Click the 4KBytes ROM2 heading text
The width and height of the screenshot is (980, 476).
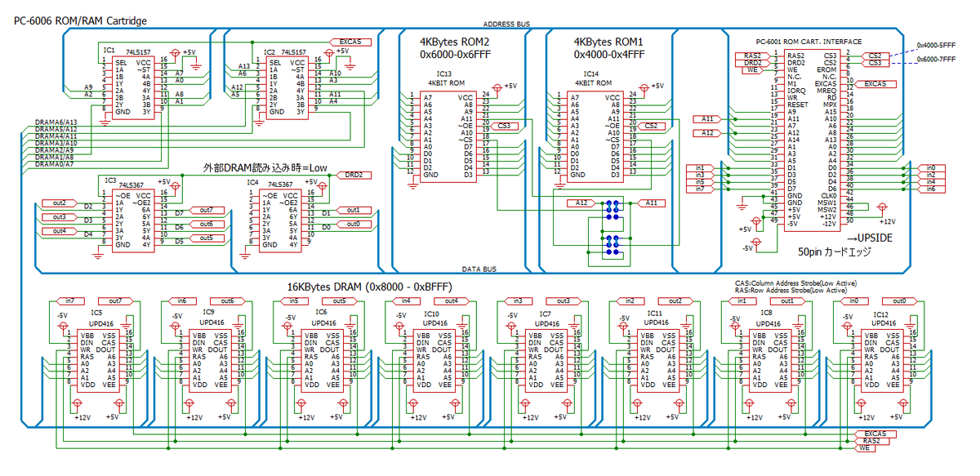pyautogui.click(x=455, y=42)
